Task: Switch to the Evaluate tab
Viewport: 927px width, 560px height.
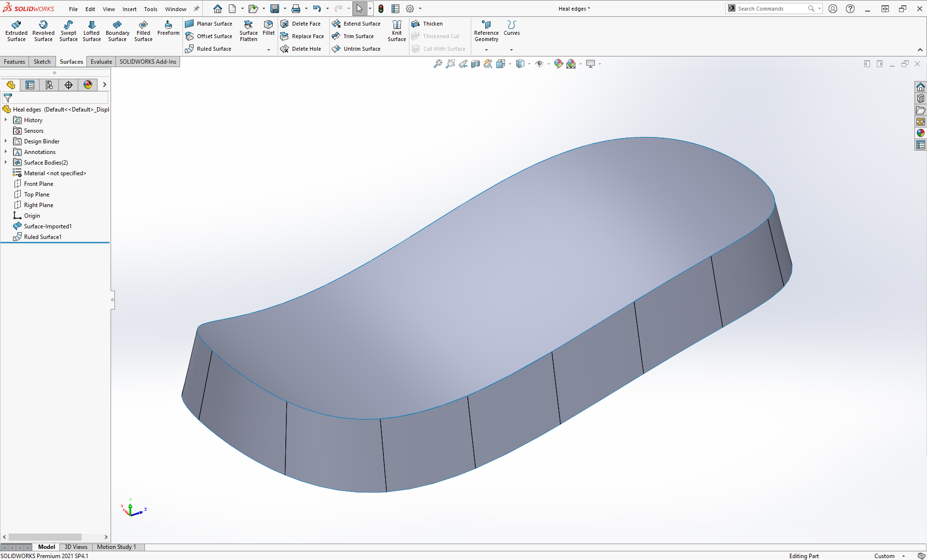Action: (x=101, y=62)
